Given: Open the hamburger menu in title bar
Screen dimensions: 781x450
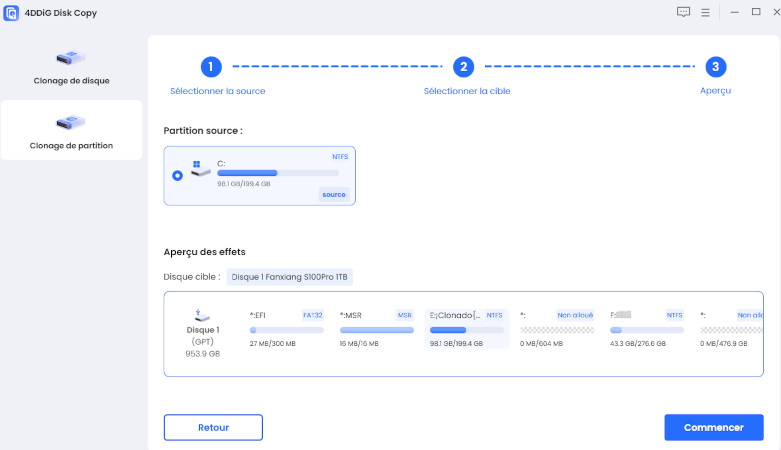Looking at the screenshot, I should click(x=705, y=12).
